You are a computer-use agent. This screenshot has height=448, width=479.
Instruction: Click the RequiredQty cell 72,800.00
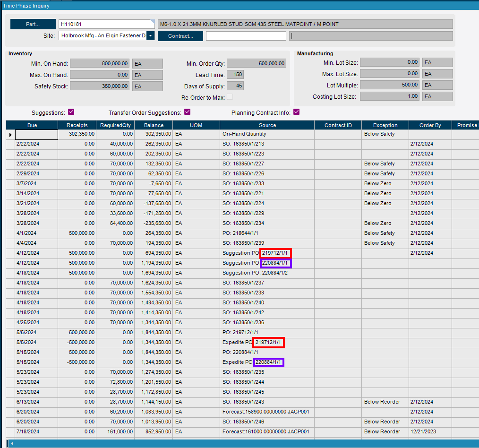[115, 382]
